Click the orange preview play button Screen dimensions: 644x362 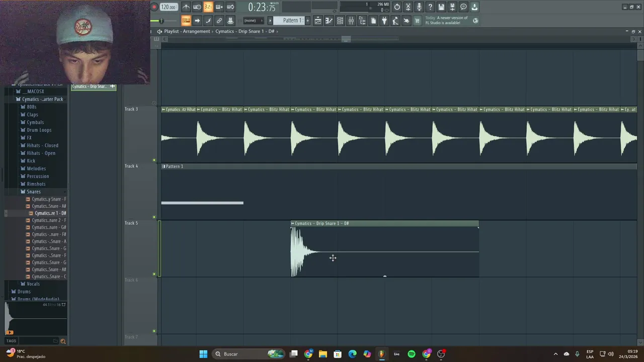coord(10,332)
